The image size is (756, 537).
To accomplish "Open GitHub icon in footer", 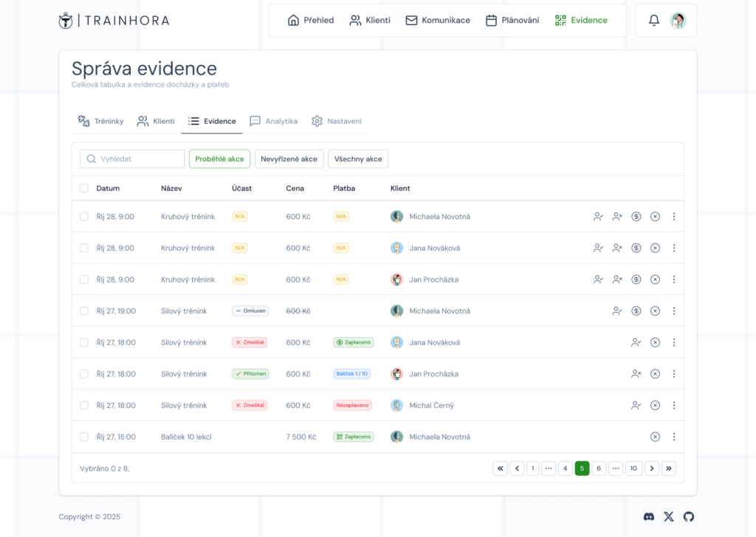I will tap(689, 517).
